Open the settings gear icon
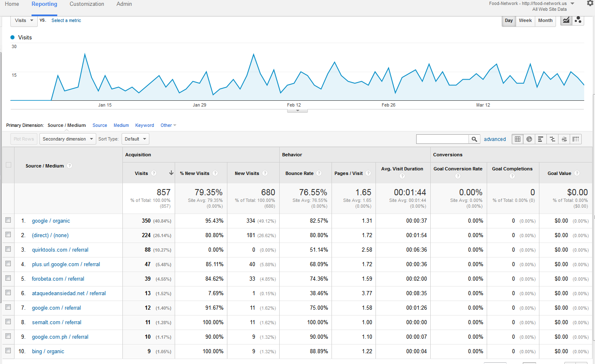The image size is (595, 364). pos(590,3)
